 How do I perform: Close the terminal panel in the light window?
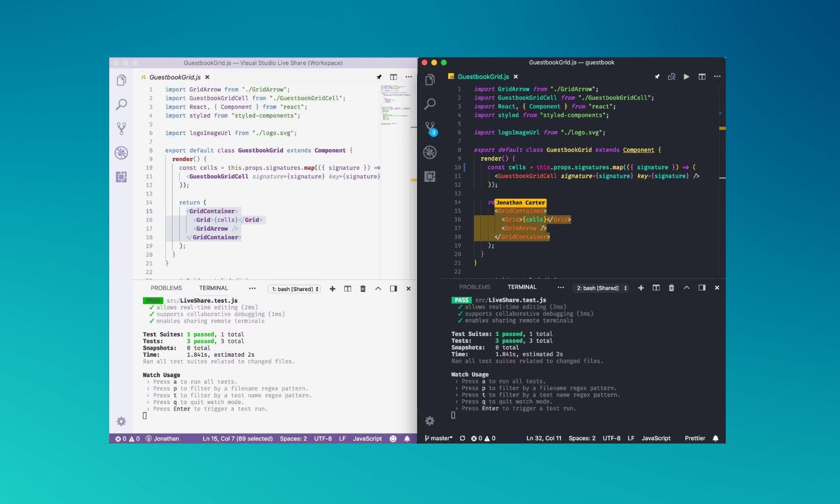(x=408, y=289)
